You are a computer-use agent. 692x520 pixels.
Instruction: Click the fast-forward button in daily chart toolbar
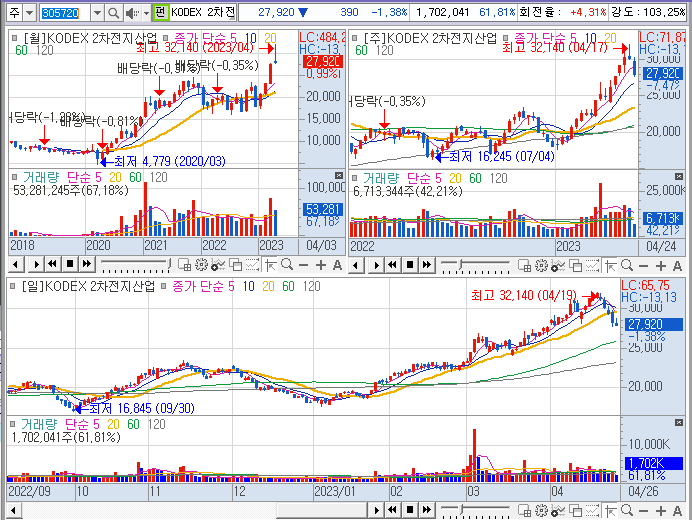tap(427, 510)
